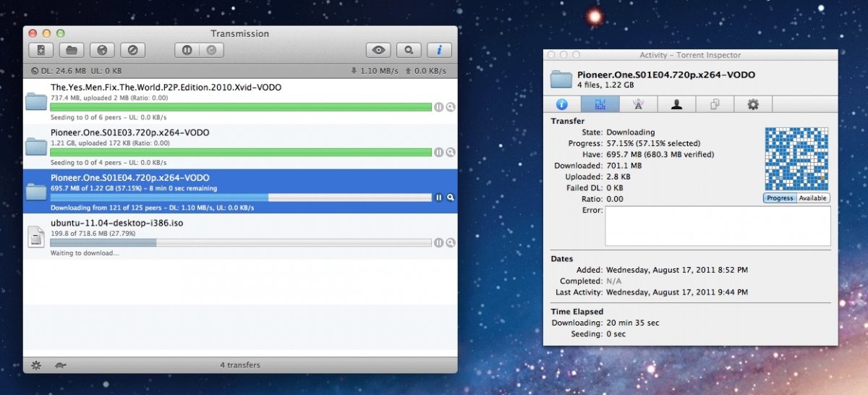The width and height of the screenshot is (868, 395).
Task: Switch to the Peers tab in Inspector
Action: 677,104
